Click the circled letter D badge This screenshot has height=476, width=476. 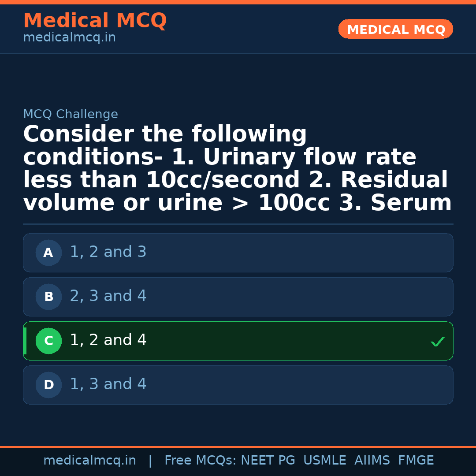pyautogui.click(x=48, y=385)
